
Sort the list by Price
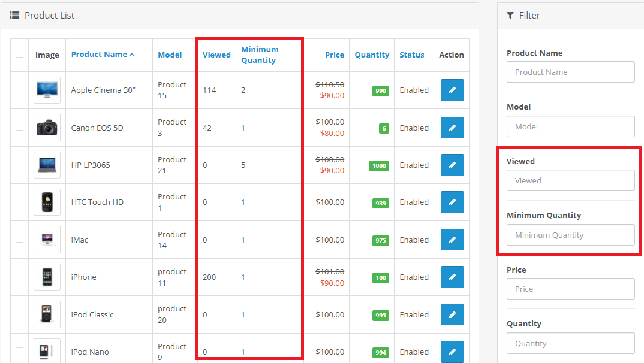coord(335,55)
